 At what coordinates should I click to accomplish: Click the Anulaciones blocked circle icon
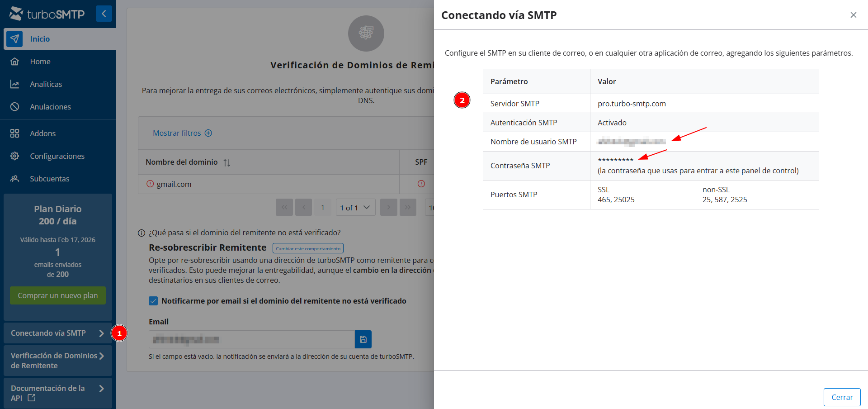coord(14,107)
